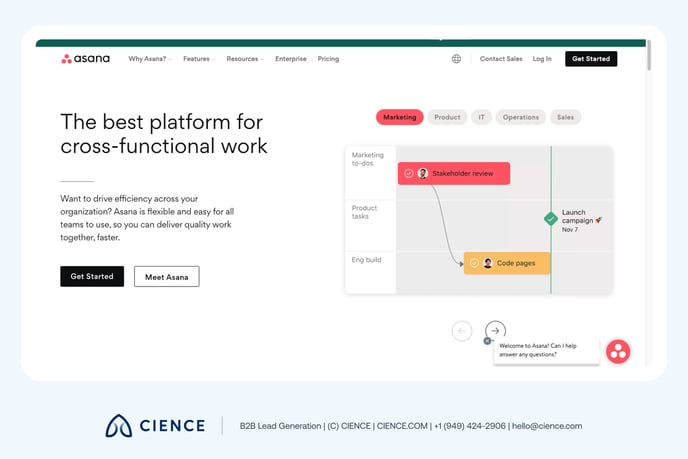Open the Asana chat bubble launcher
The image size is (688, 459).
pos(618,351)
